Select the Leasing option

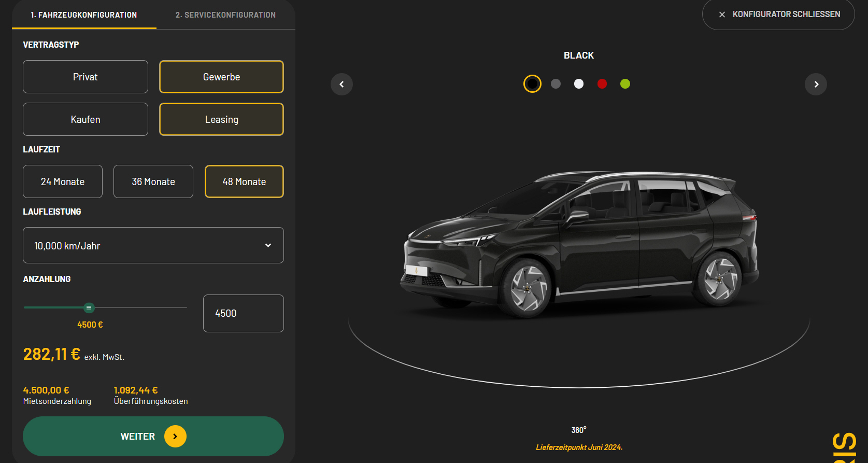tap(221, 119)
